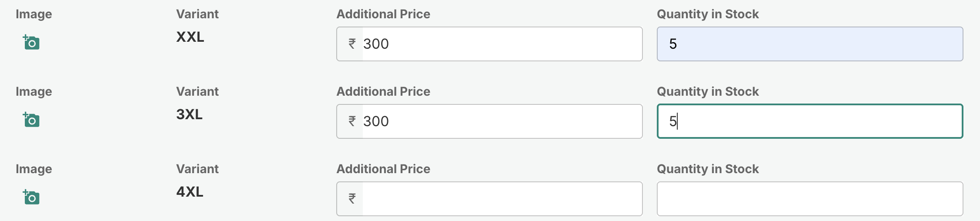Screen dimensions: 980x221
Task: Click the Variant label above 4XL
Action: click(197, 169)
